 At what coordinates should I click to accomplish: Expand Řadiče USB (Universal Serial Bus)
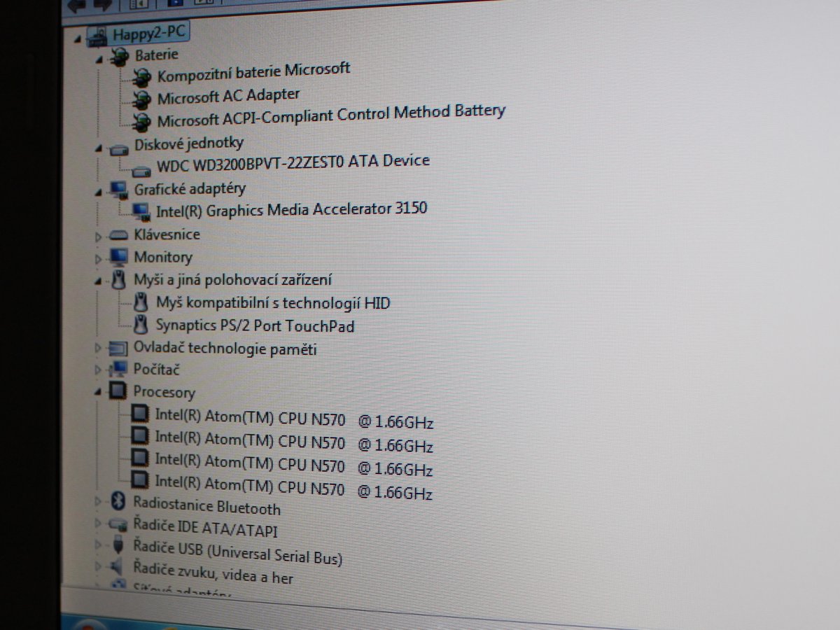click(x=98, y=544)
